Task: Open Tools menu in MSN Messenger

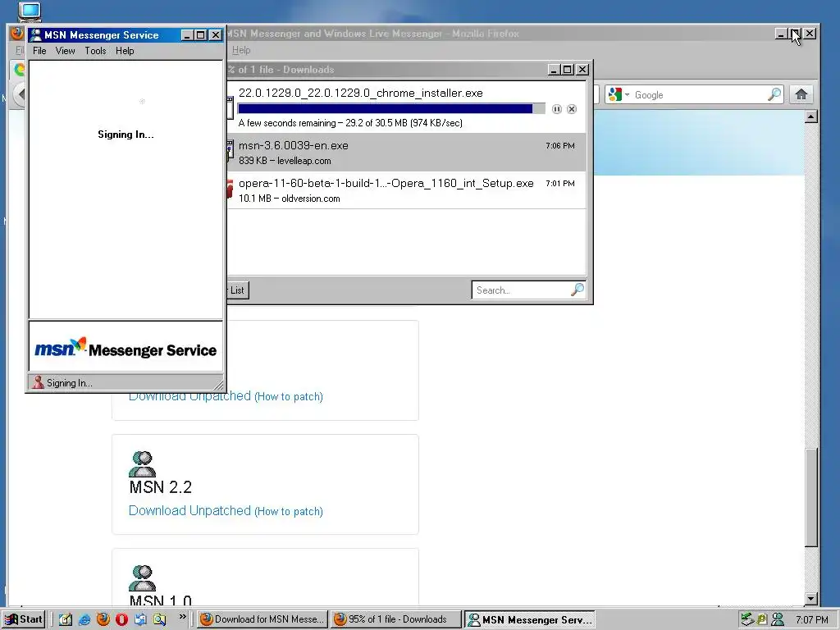Action: 95,51
